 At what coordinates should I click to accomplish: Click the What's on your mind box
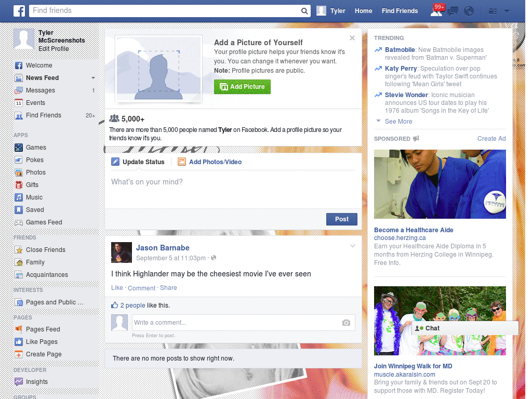233,189
